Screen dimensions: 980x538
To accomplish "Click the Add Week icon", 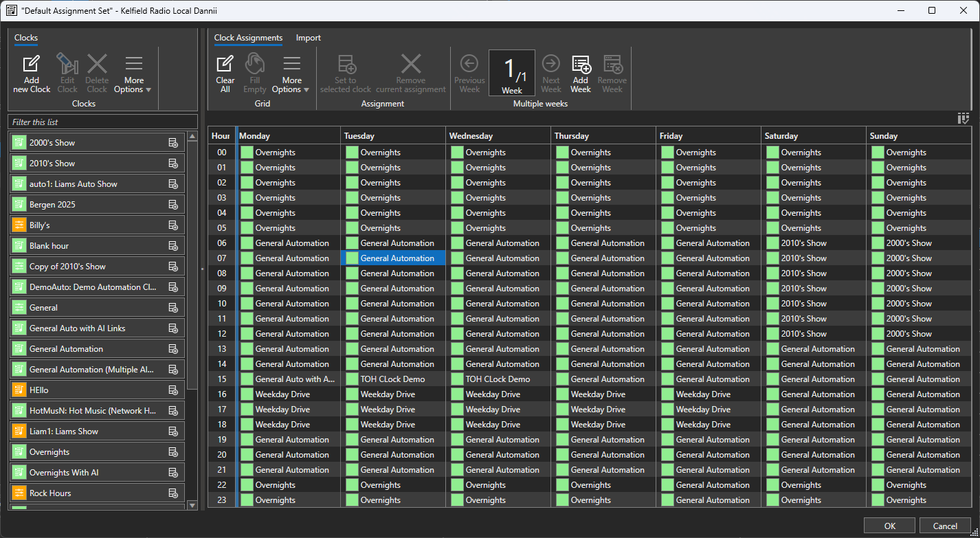I will (x=581, y=65).
